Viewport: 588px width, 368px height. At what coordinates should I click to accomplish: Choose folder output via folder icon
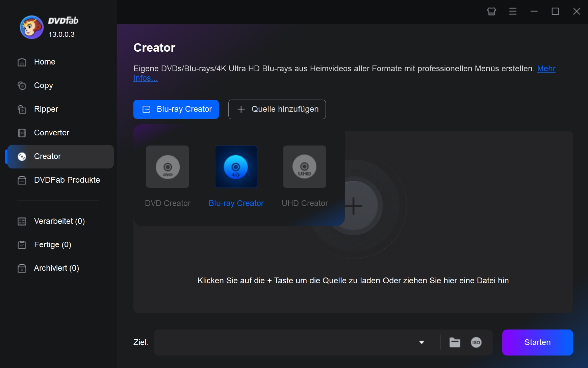click(455, 342)
